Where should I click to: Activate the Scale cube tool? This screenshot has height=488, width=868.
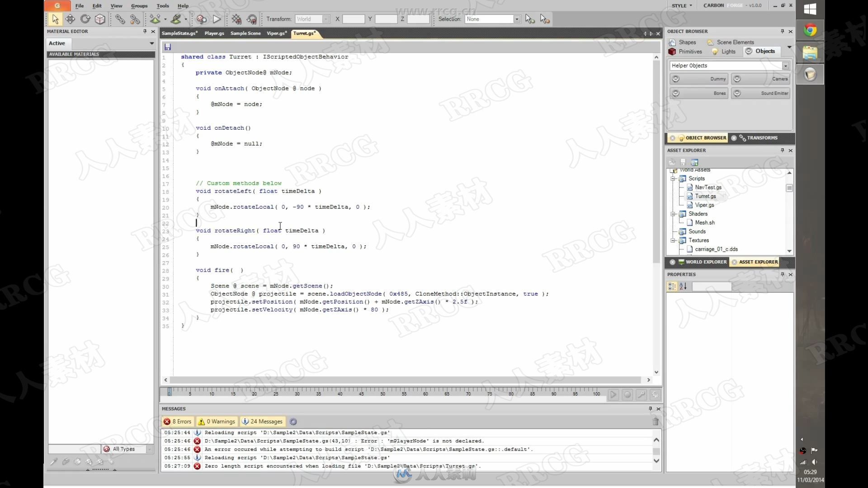(x=100, y=19)
